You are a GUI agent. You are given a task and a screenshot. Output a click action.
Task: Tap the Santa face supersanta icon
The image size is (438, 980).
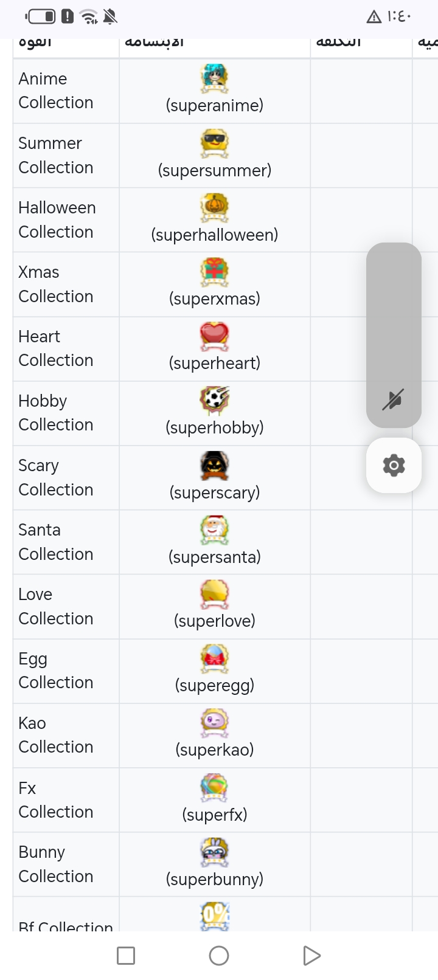[214, 530]
